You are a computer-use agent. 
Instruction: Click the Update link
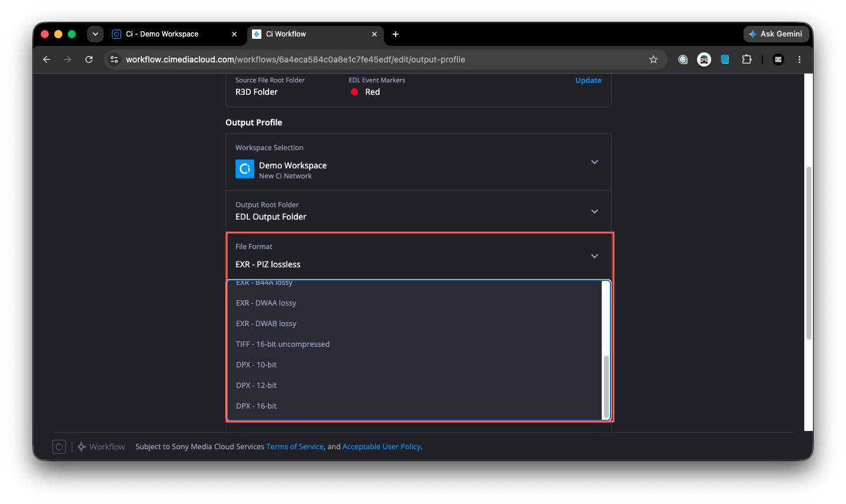588,81
